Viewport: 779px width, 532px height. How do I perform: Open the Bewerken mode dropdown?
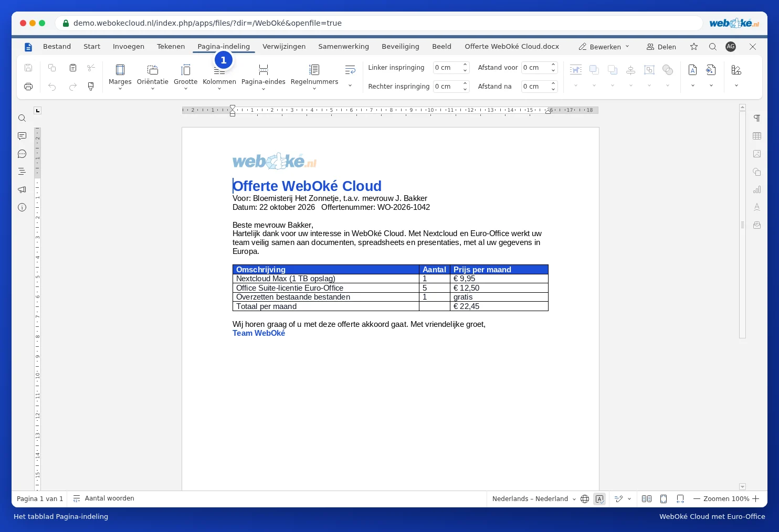click(x=604, y=47)
